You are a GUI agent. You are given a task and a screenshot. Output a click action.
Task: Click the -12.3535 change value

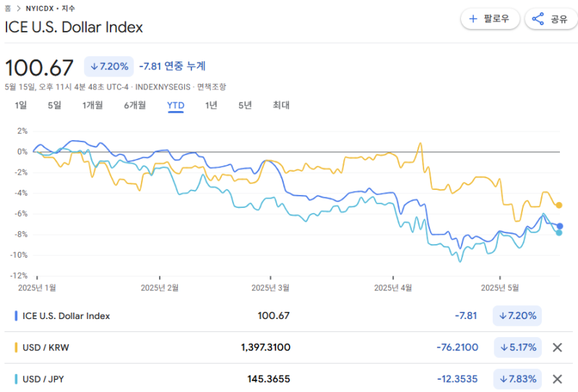pyautogui.click(x=457, y=379)
